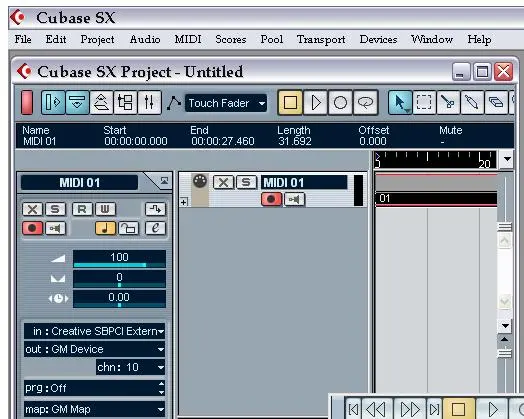Open the Help menu

click(479, 39)
